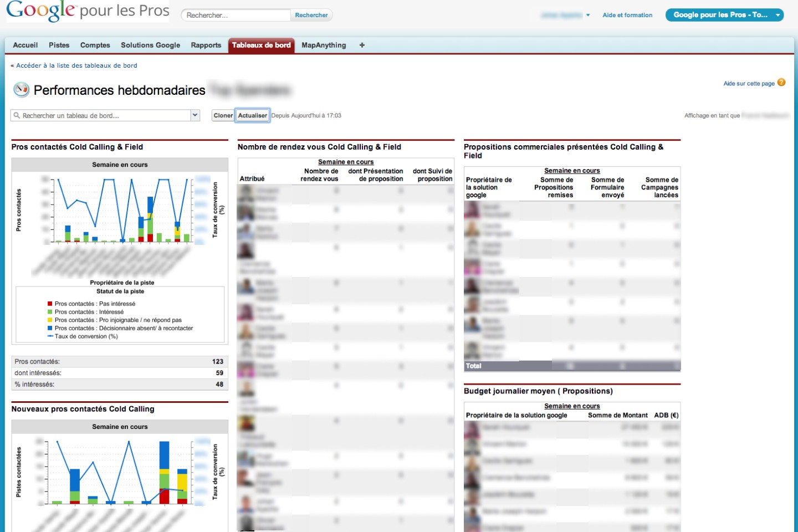Open the Accueil tab
The width and height of the screenshot is (798, 532).
click(25, 45)
